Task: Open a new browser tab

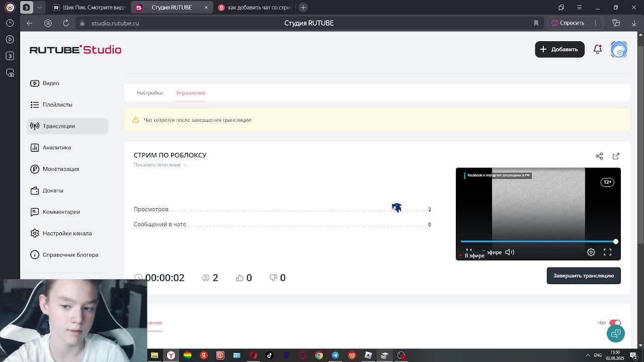Action: point(303,8)
